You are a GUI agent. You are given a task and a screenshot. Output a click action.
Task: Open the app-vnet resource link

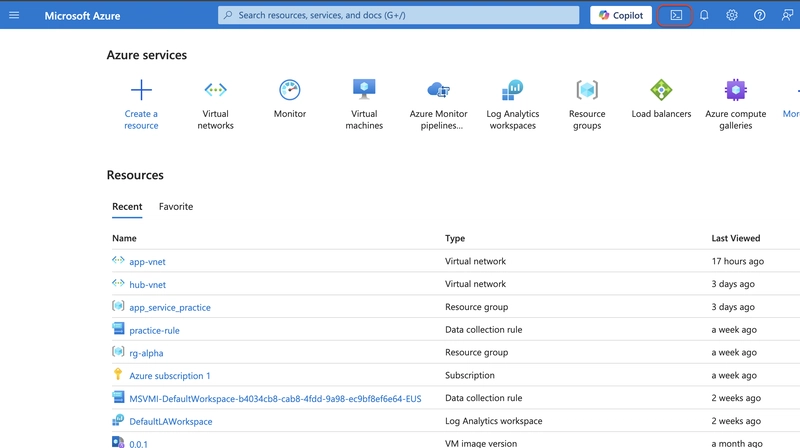pos(147,262)
